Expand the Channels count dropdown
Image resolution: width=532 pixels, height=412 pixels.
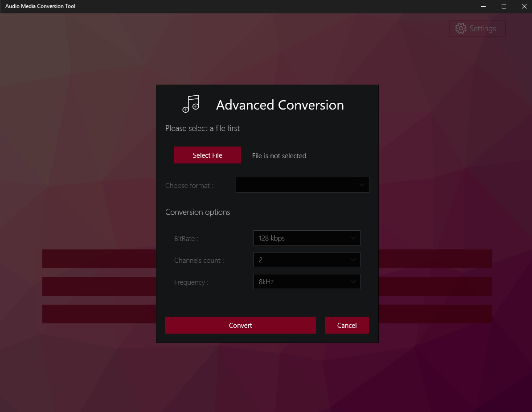pos(307,260)
